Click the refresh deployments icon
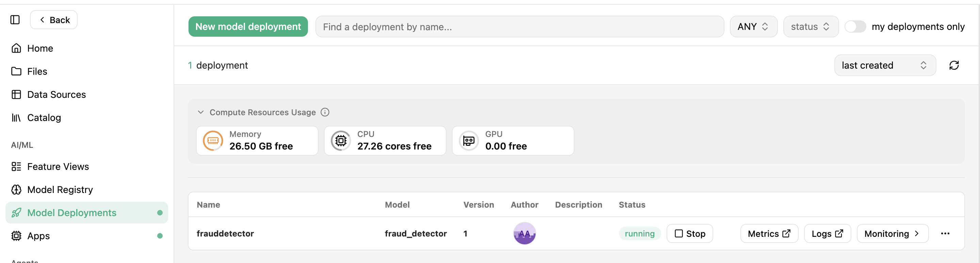Viewport: 980px width, 263px height. coord(954,65)
